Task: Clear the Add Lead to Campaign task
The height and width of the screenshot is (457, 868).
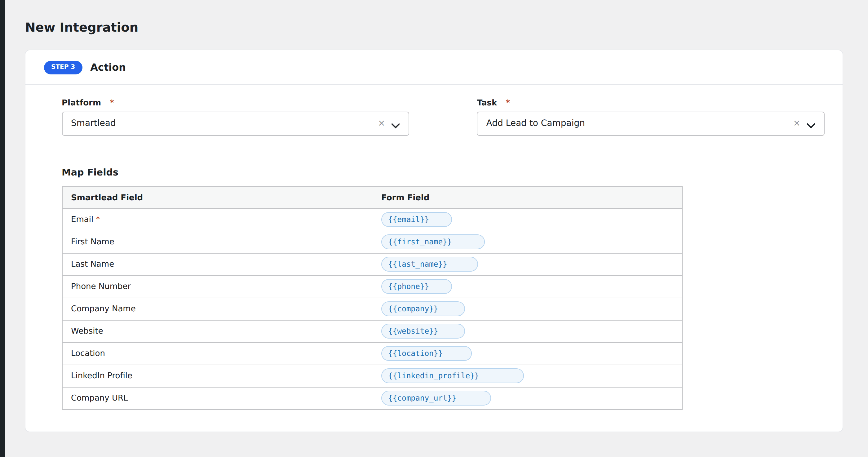Action: tap(796, 123)
